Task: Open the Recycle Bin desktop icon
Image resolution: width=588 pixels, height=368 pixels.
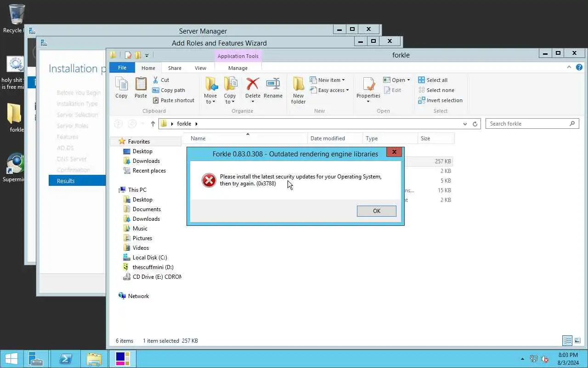Action: [x=17, y=18]
